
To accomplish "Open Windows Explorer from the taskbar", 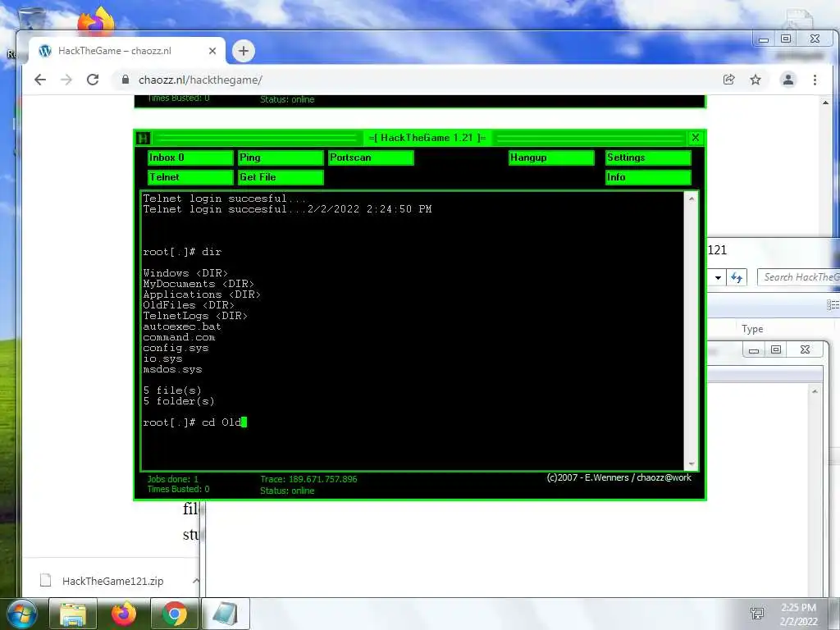I will pyautogui.click(x=73, y=614).
